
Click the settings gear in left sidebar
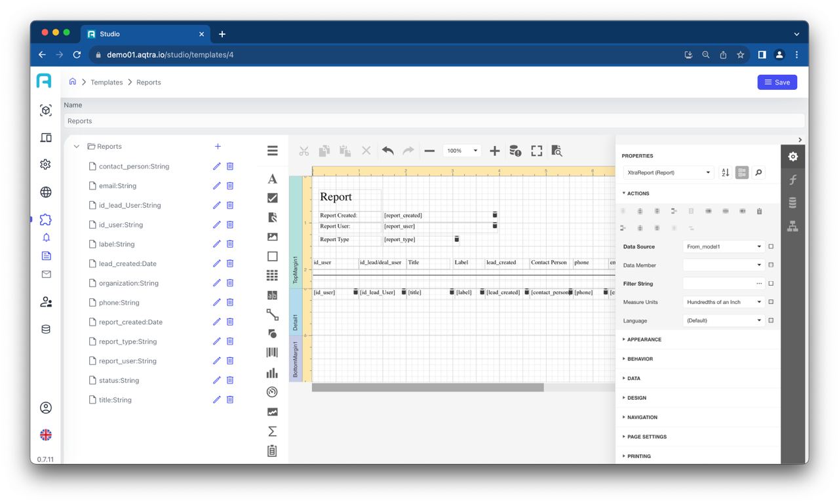click(x=46, y=165)
